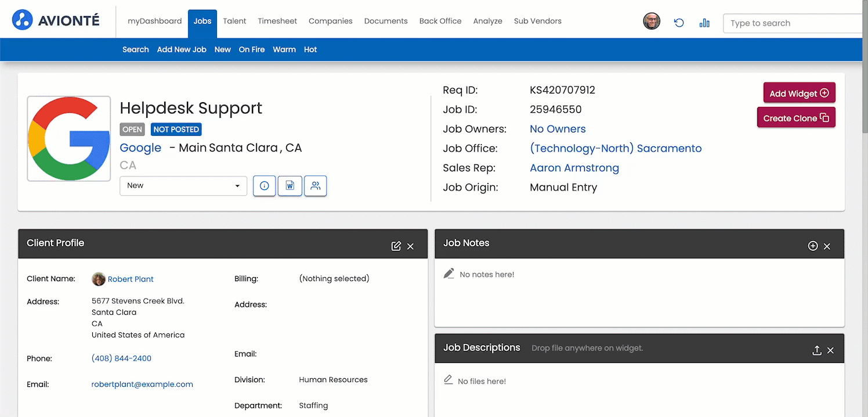
Task: Open the user profile avatar
Action: coord(652,22)
